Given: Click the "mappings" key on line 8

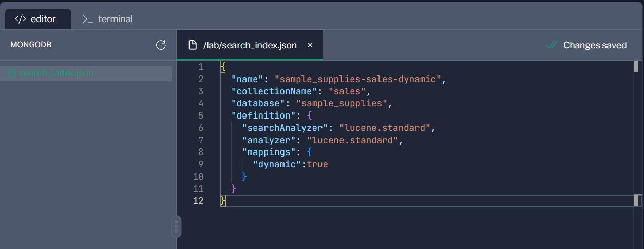Looking at the screenshot, I should (264, 152).
